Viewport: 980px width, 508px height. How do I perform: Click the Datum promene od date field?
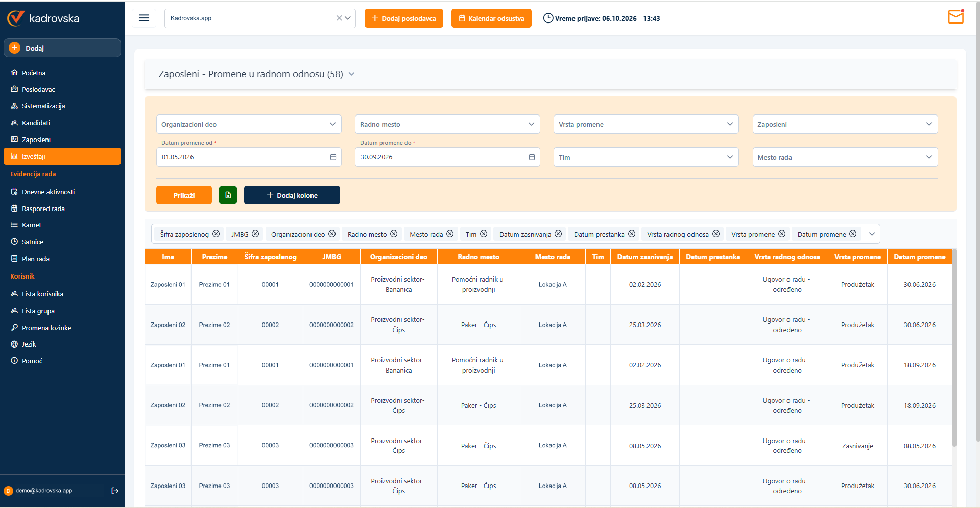point(249,157)
